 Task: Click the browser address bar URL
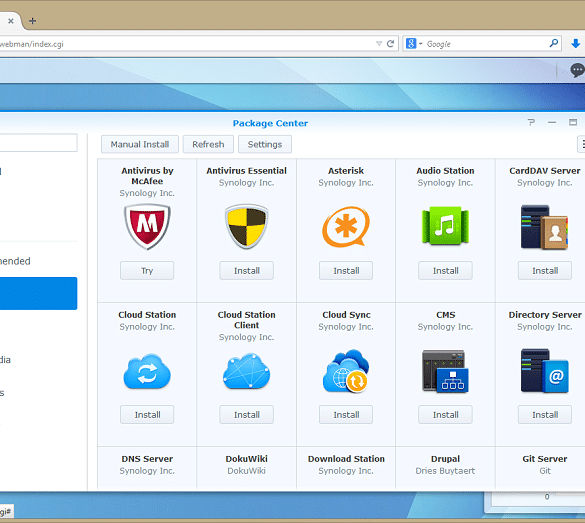(x=32, y=44)
